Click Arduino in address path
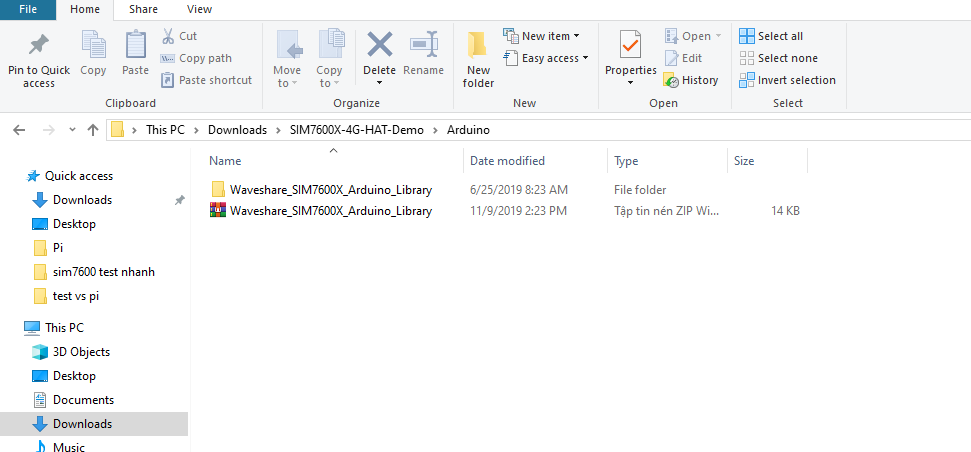971x452 pixels. (x=468, y=130)
